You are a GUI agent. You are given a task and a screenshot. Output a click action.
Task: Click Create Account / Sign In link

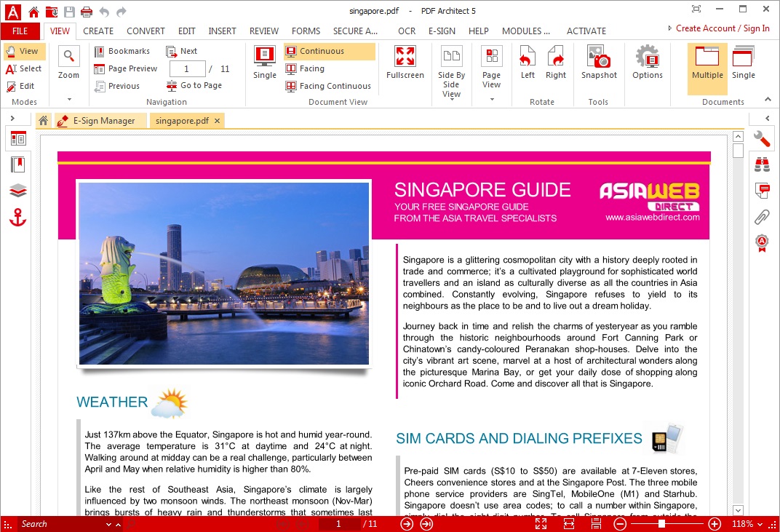pos(723,28)
